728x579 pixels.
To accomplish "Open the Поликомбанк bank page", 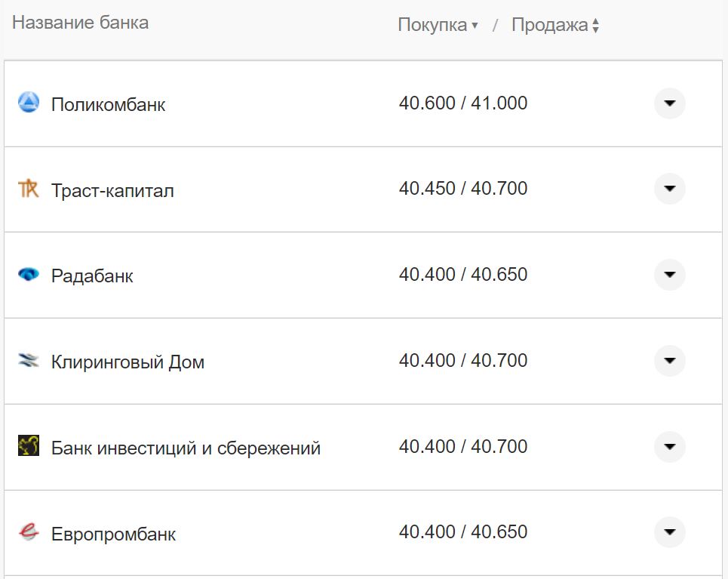I will tap(108, 103).
